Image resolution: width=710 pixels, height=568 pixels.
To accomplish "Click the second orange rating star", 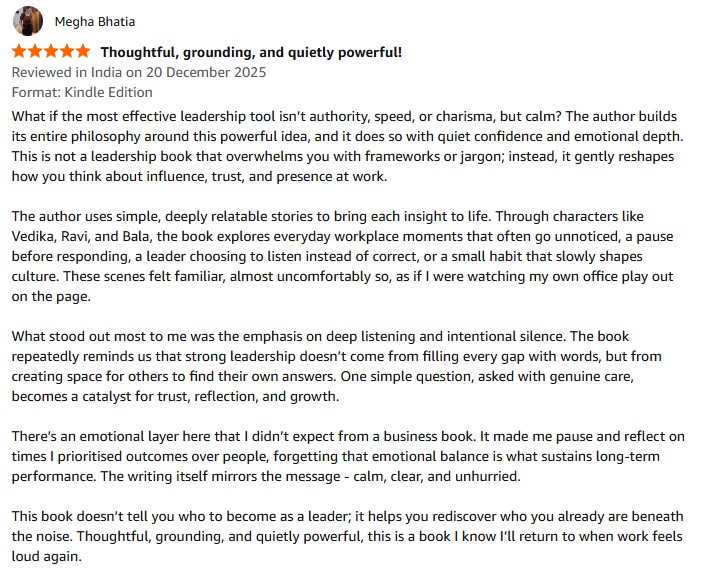I will tap(35, 51).
